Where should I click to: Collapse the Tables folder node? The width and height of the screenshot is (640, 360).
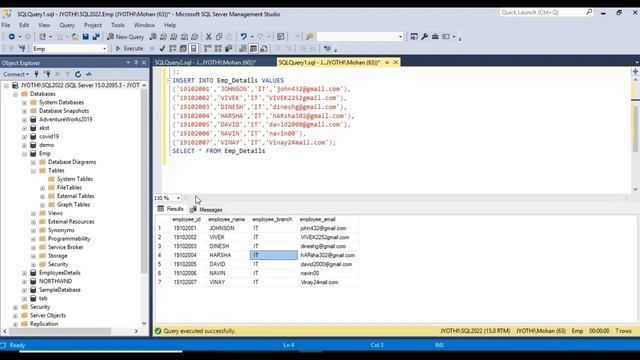tap(33, 171)
